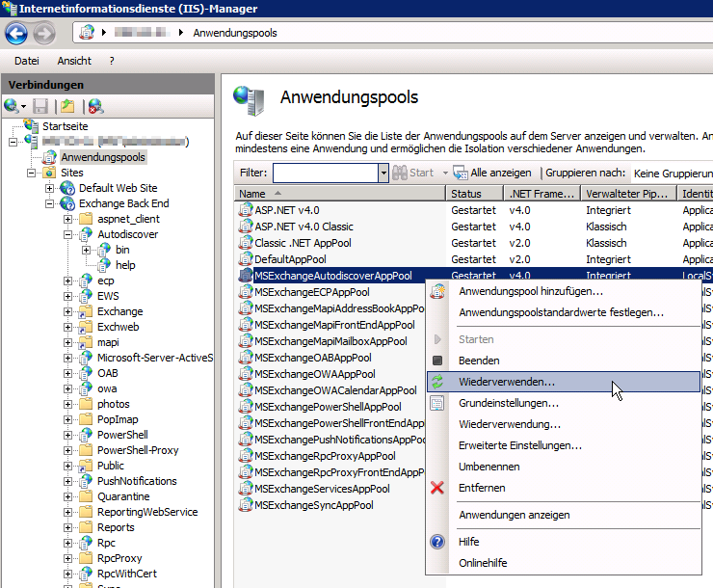Click the Alle anzeigen icon
Screen dimensions: 713x588
click(461, 173)
